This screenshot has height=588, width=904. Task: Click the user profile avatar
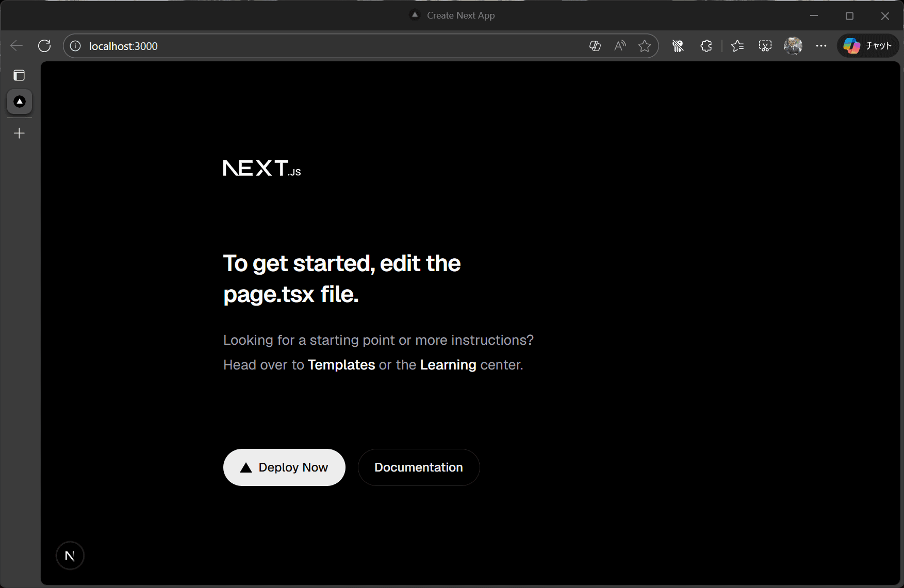click(x=793, y=46)
